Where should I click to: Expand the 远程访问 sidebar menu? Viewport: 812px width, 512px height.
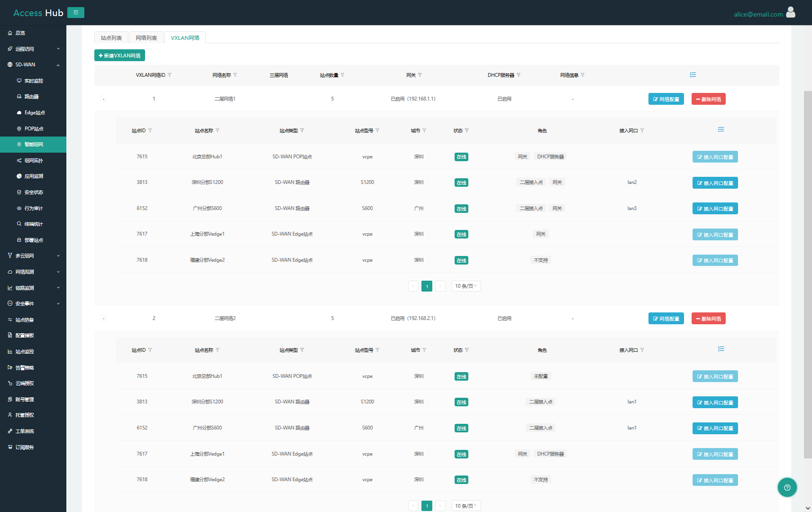33,49
